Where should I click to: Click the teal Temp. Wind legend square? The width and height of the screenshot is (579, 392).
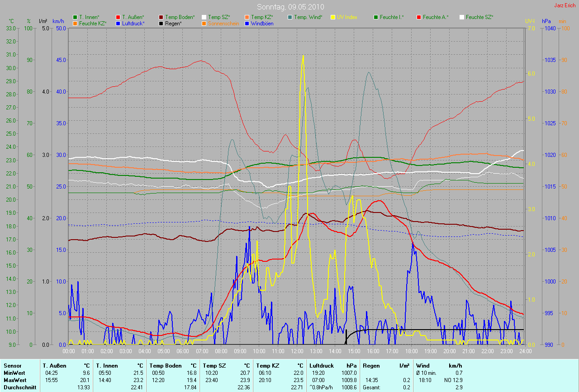[x=290, y=17]
